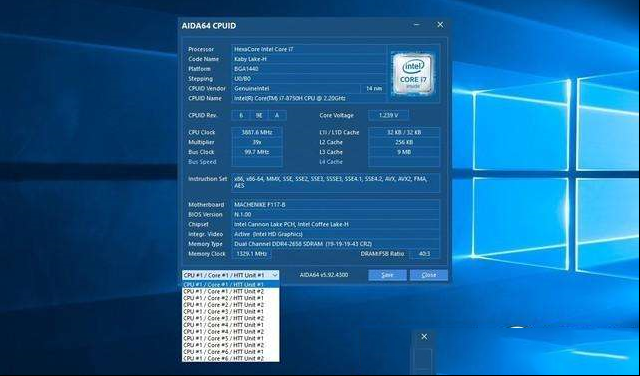Close the small window at screen bottom
The image size is (640, 376).
[x=424, y=337]
